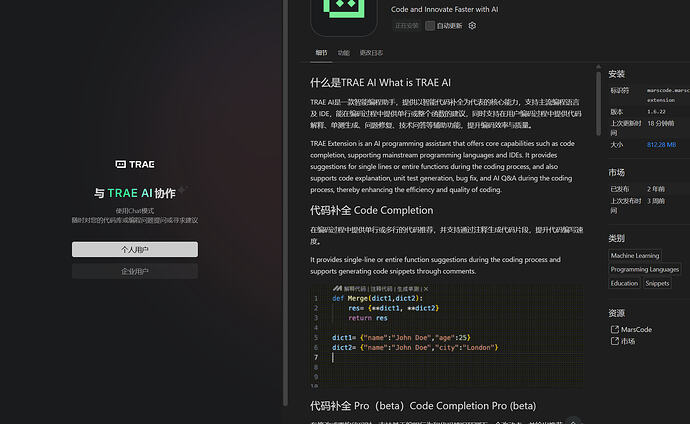Click the vertical scrollbar between panels
This screenshot has width=690, height=424.
pyautogui.click(x=285, y=202)
